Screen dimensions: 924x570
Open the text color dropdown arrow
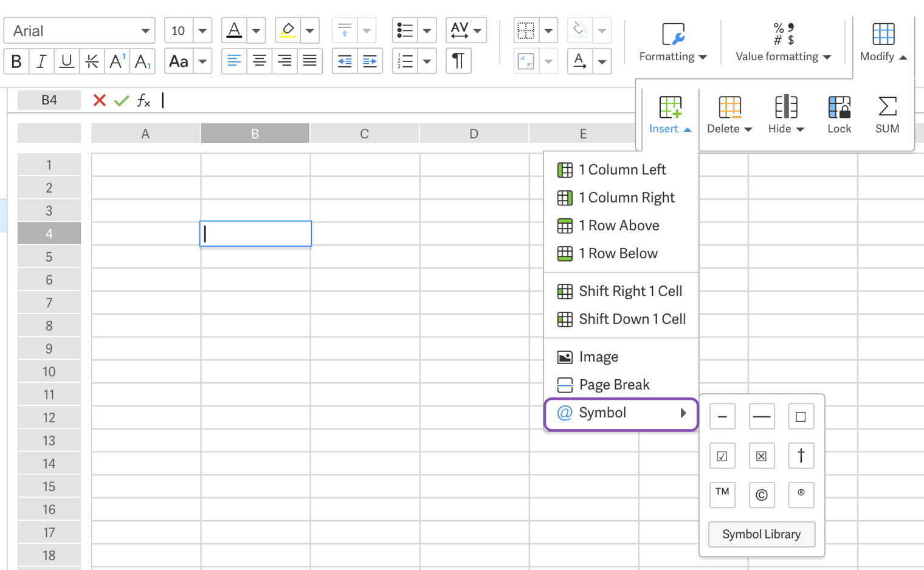[256, 30]
